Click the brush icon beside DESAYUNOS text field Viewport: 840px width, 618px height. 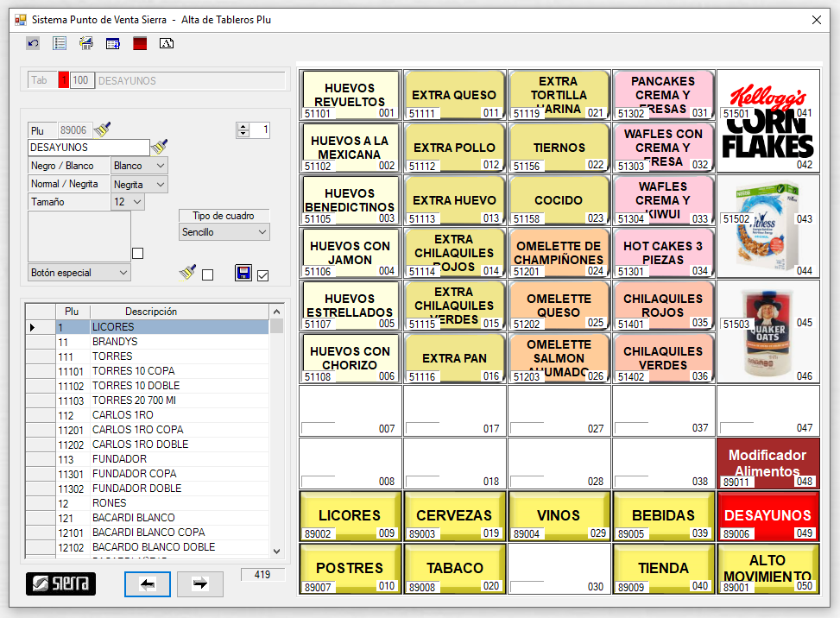click(159, 148)
